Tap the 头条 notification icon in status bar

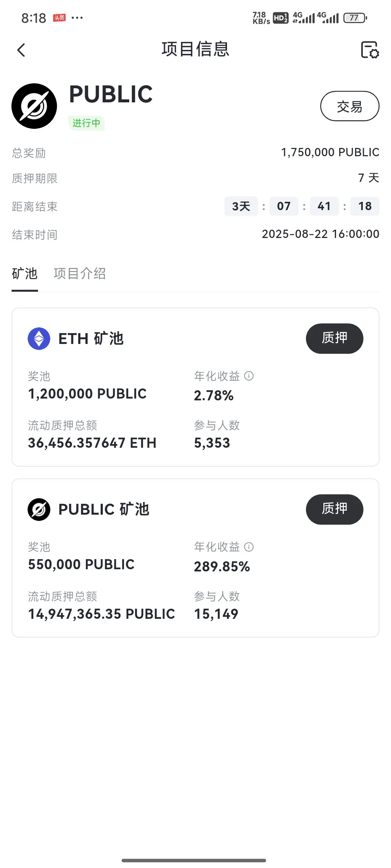59,18
